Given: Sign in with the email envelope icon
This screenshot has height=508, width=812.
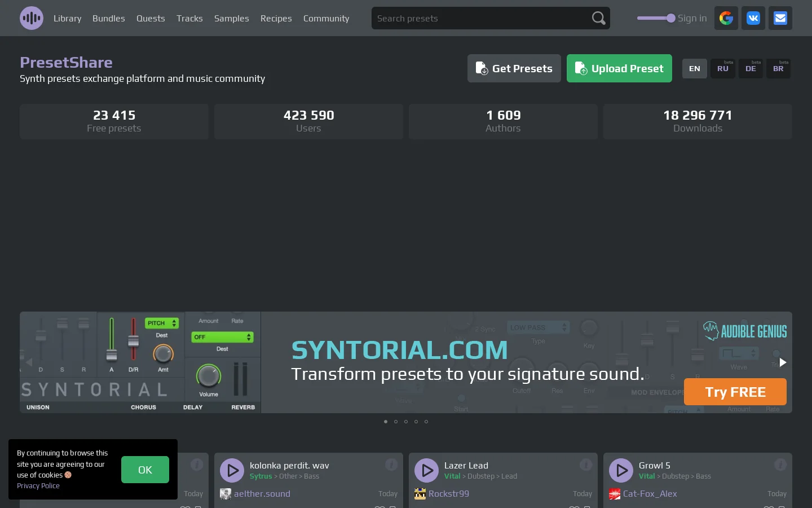Looking at the screenshot, I should click(780, 18).
